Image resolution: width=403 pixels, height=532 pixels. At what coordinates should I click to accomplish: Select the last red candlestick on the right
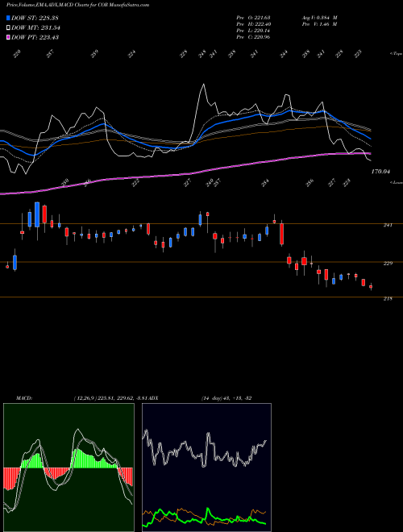pos(371,287)
